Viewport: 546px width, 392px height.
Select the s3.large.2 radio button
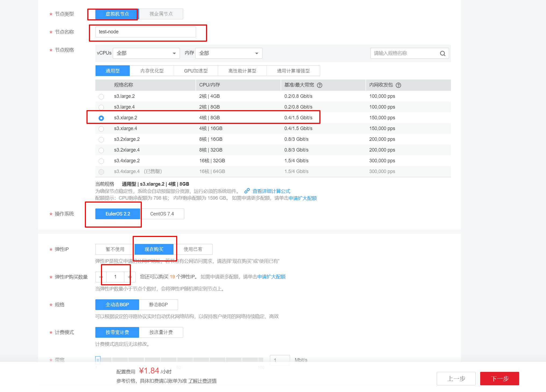[101, 96]
